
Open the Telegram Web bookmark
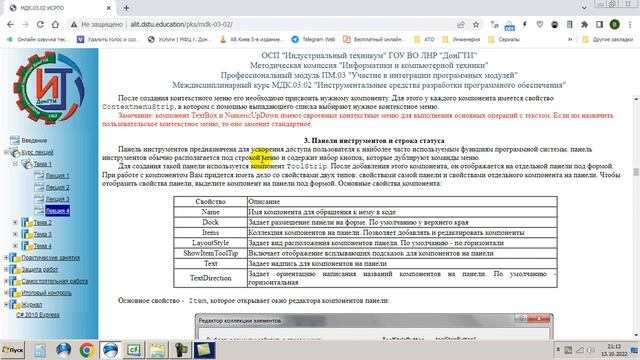[313, 40]
